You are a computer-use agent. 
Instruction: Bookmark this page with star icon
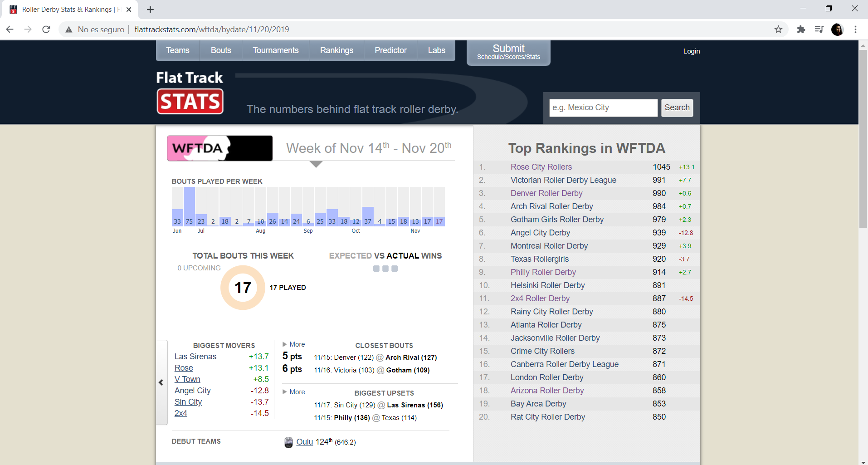tap(778, 29)
